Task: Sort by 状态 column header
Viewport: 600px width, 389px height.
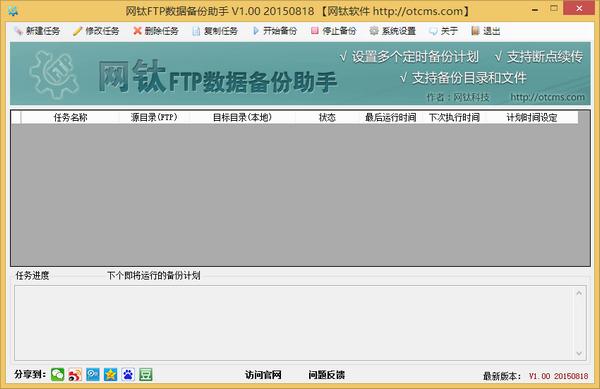Action: coord(327,117)
